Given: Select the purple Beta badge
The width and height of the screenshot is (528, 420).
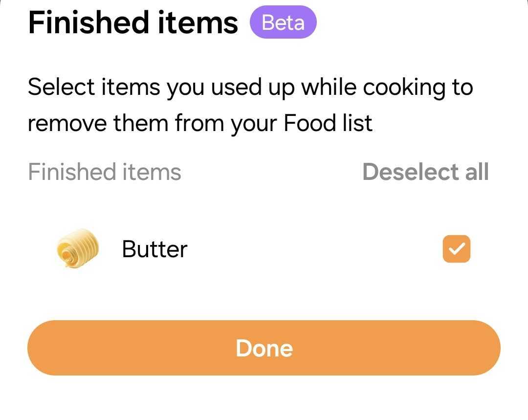Looking at the screenshot, I should (283, 22).
